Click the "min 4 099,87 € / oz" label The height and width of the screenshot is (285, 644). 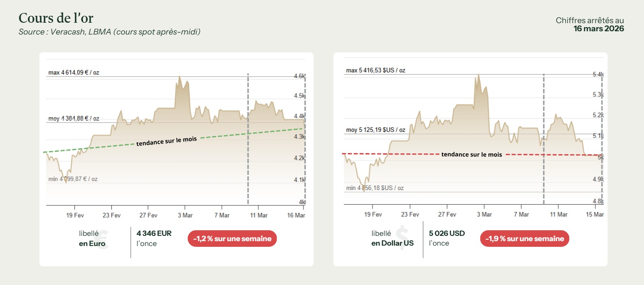[x=73, y=179]
